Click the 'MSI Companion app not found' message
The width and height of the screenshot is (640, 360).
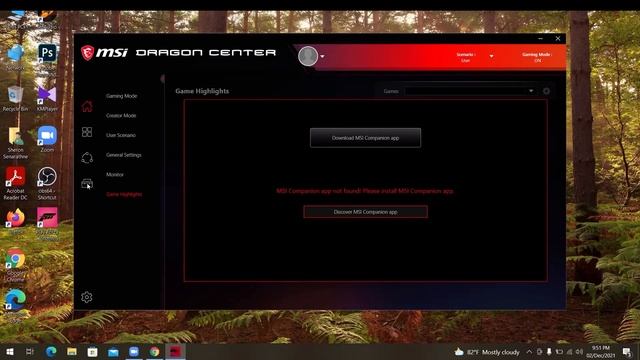[x=365, y=191]
